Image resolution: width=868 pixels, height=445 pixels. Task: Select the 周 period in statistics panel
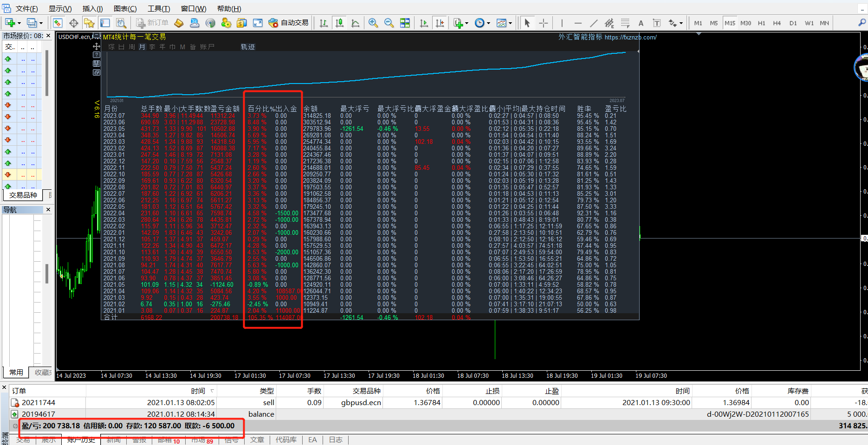(132, 47)
